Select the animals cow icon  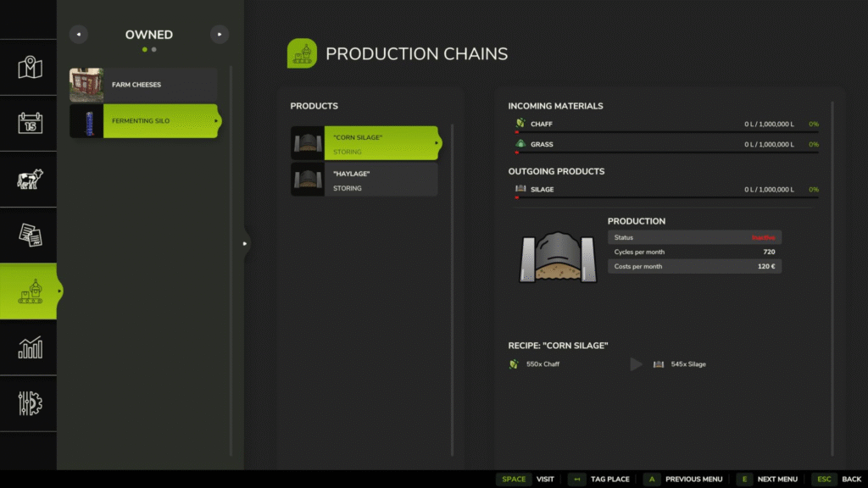[x=30, y=179]
